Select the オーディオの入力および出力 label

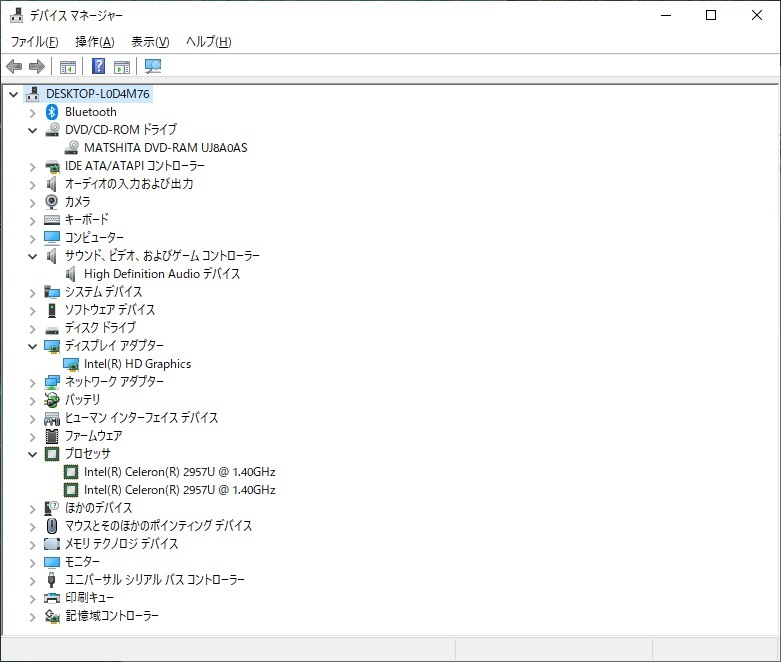(x=129, y=184)
